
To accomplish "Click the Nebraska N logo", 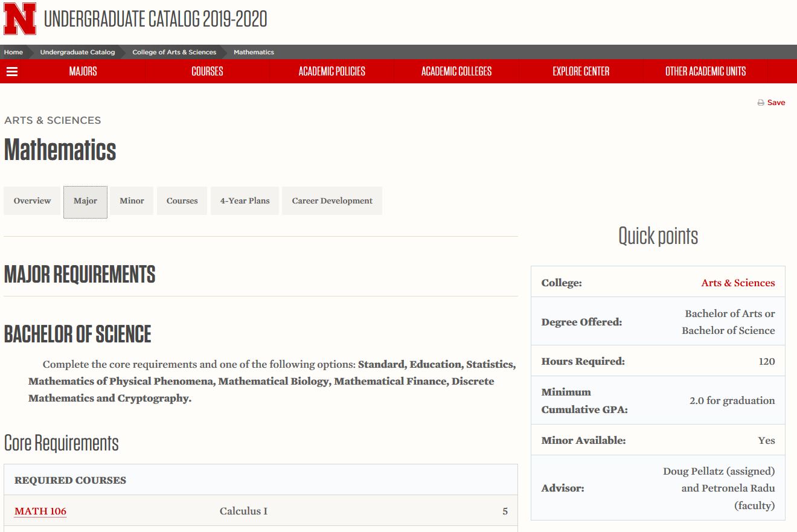I will 20,19.
